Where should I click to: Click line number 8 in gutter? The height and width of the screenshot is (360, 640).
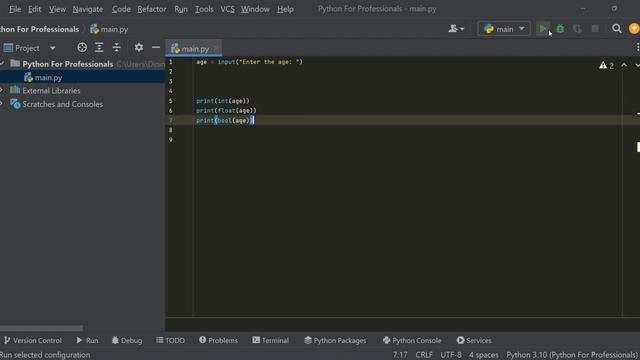pos(171,130)
